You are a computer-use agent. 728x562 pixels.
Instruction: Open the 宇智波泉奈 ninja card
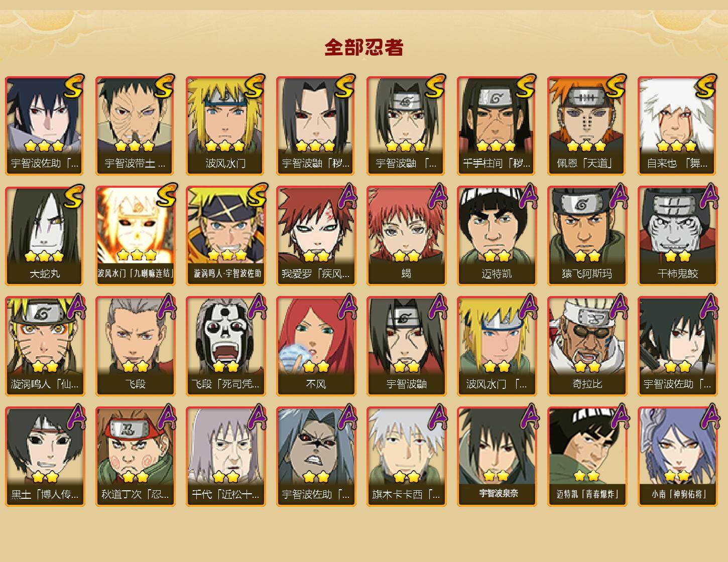pyautogui.click(x=497, y=457)
